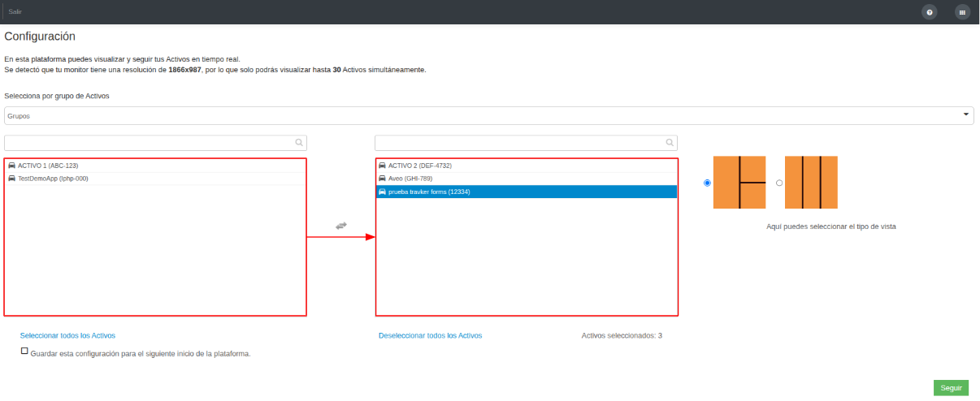Click the car icon beside TestDemoApp
980x401 pixels.
click(x=12, y=179)
